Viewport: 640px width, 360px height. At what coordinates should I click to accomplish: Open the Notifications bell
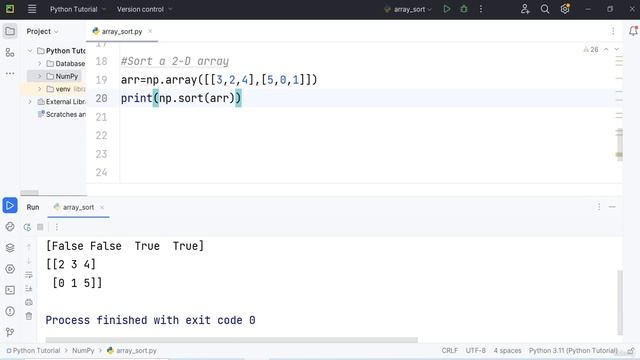(633, 31)
